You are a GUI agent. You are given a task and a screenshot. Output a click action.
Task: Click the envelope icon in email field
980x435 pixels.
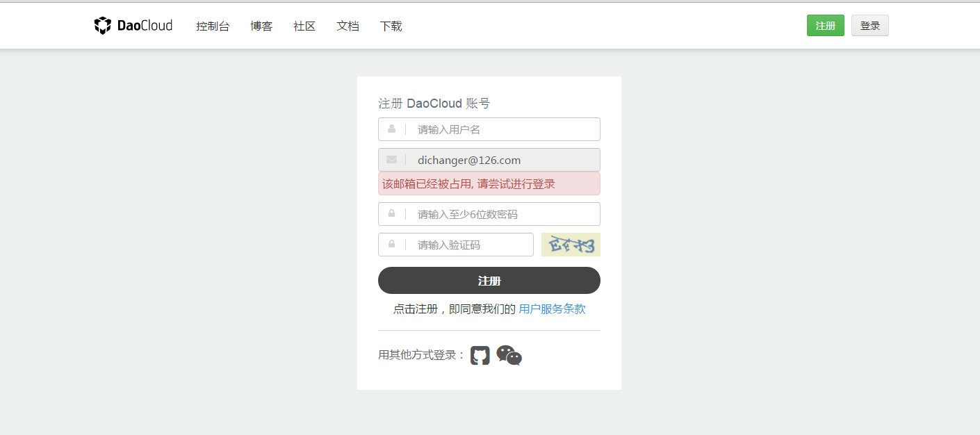(391, 160)
